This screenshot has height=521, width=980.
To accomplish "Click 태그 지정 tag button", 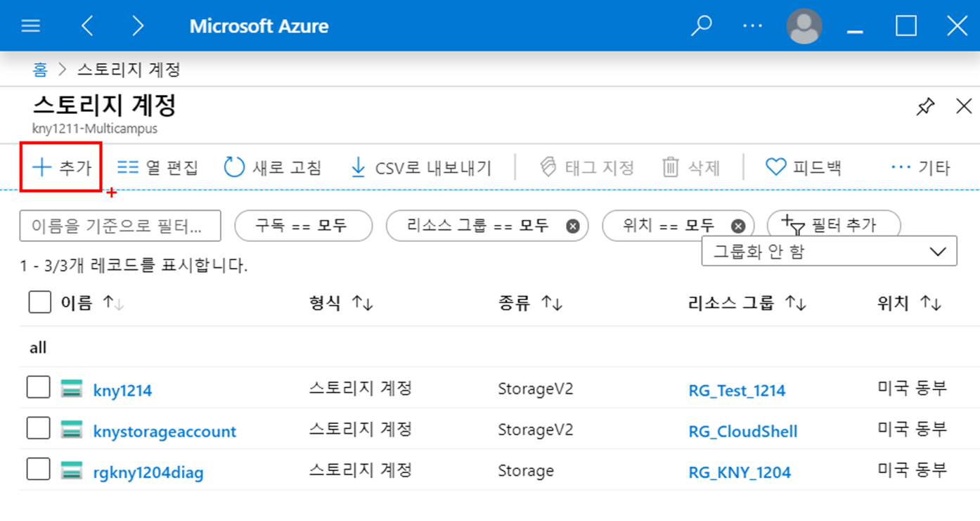I will tap(587, 167).
